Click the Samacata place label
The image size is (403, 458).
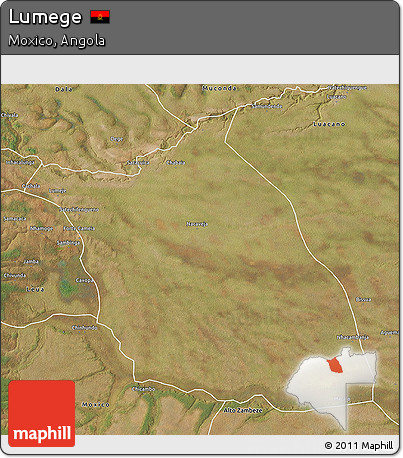(x=15, y=219)
